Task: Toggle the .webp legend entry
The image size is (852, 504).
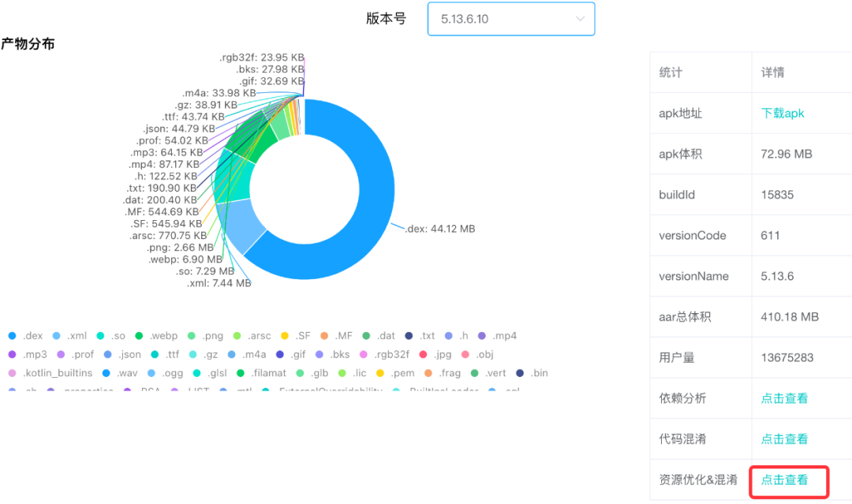Action: pyautogui.click(x=155, y=335)
